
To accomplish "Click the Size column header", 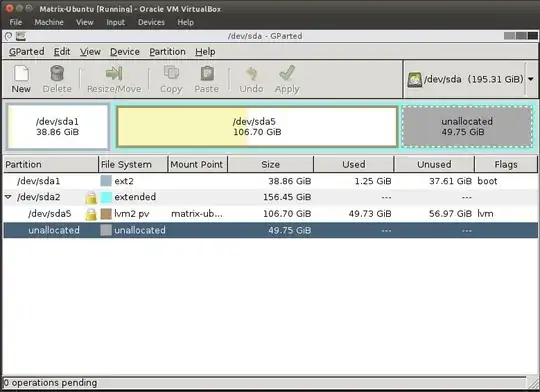I will pos(271,164).
